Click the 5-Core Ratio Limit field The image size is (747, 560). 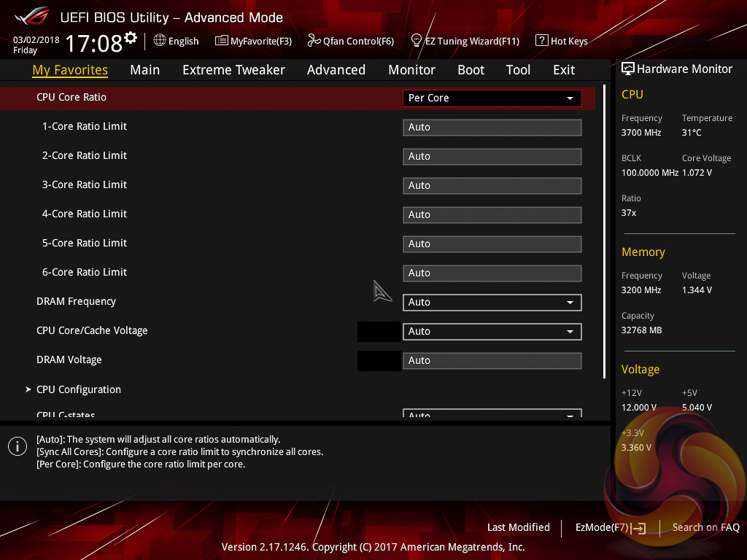click(492, 244)
